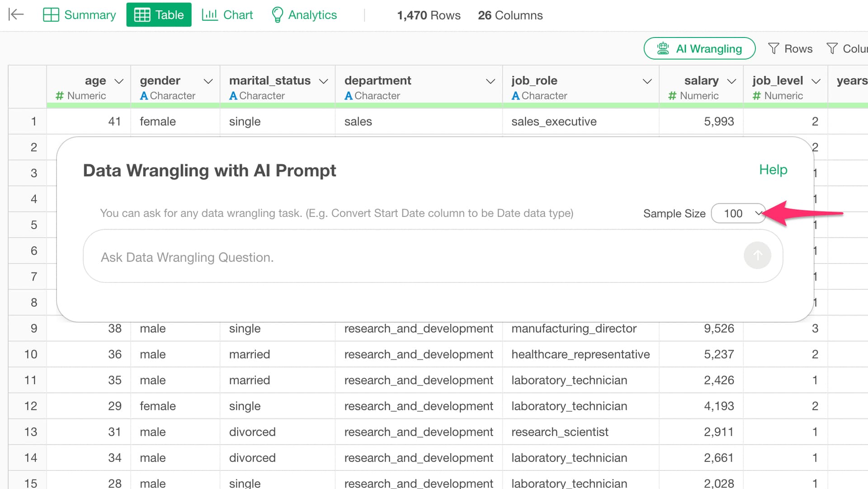
Task: Open the gender column chevron menu
Action: point(208,81)
